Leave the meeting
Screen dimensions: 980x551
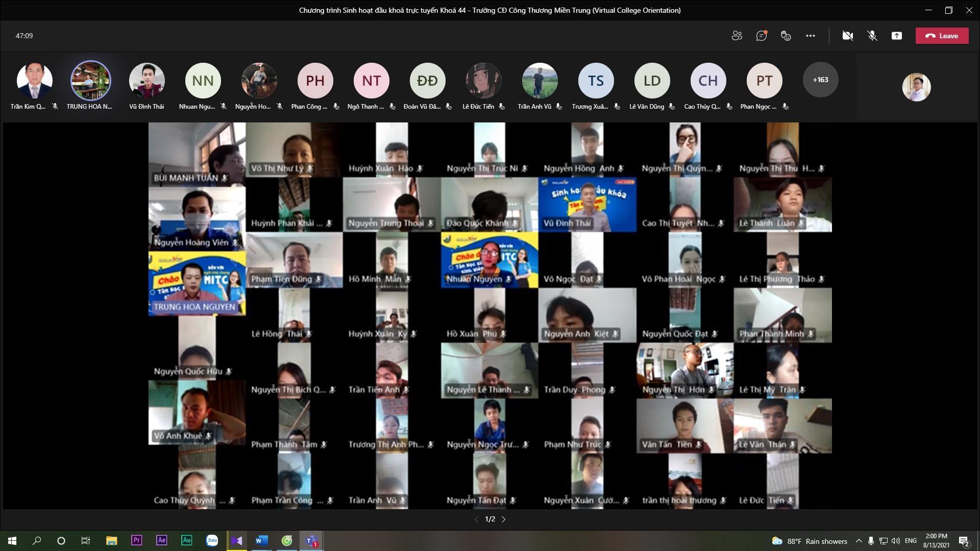(x=942, y=36)
